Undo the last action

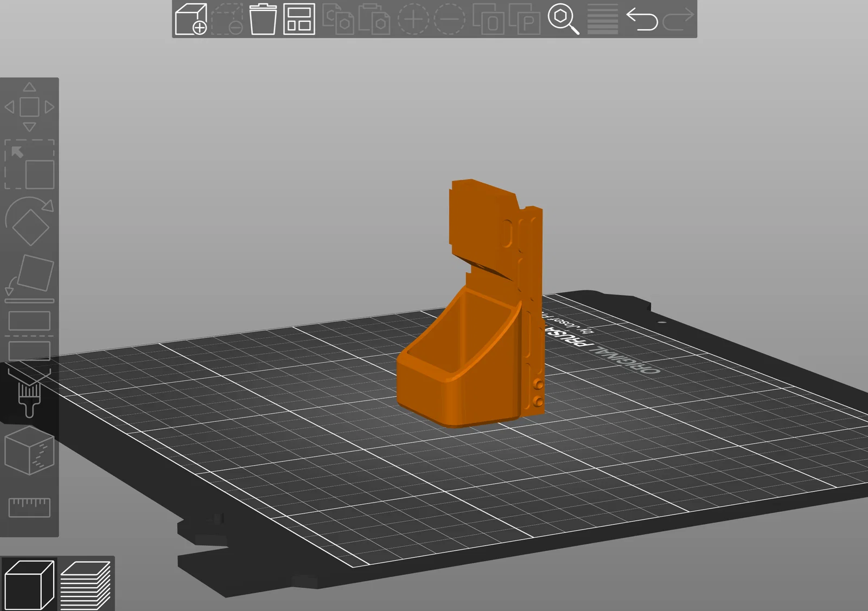642,19
